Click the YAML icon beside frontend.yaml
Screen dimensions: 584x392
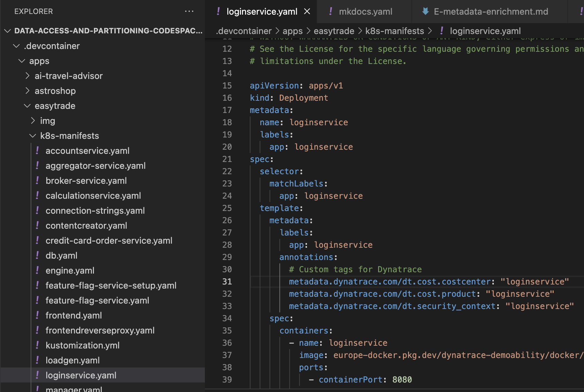tap(37, 315)
